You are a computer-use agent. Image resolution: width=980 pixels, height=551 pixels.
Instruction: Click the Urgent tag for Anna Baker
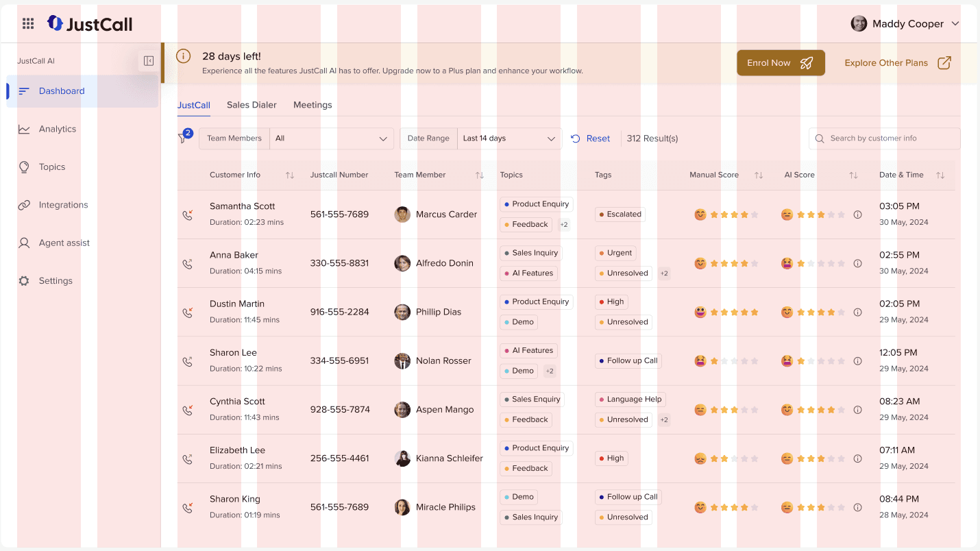[x=615, y=253]
